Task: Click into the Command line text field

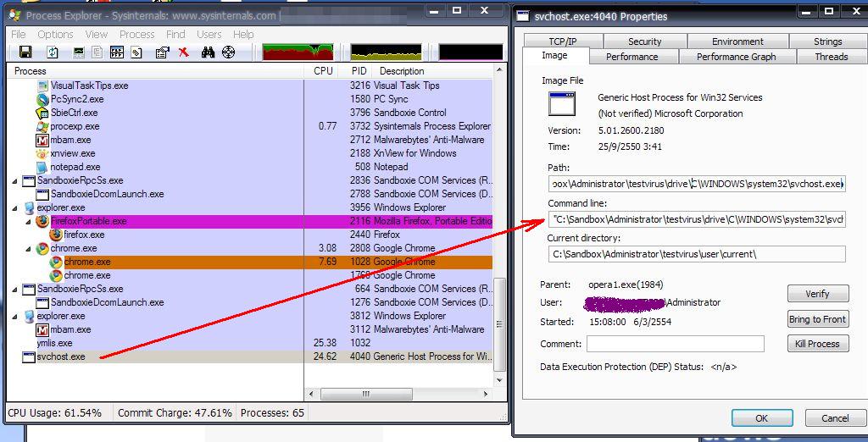Action: click(697, 219)
